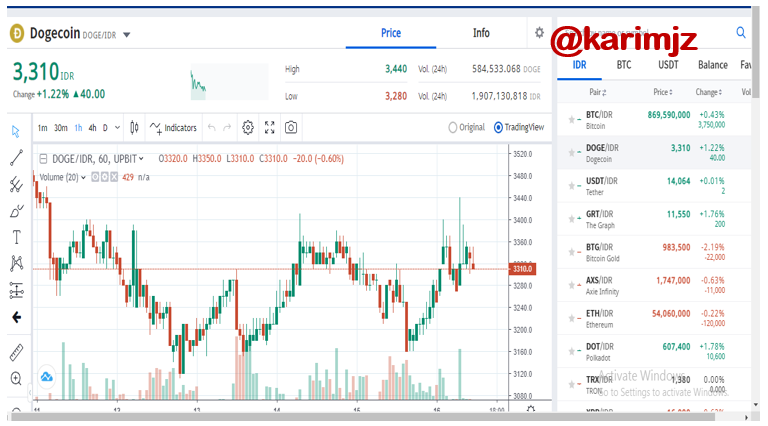
Task: Expand the Volume (20) indicator dropdown
Action: tap(83, 177)
